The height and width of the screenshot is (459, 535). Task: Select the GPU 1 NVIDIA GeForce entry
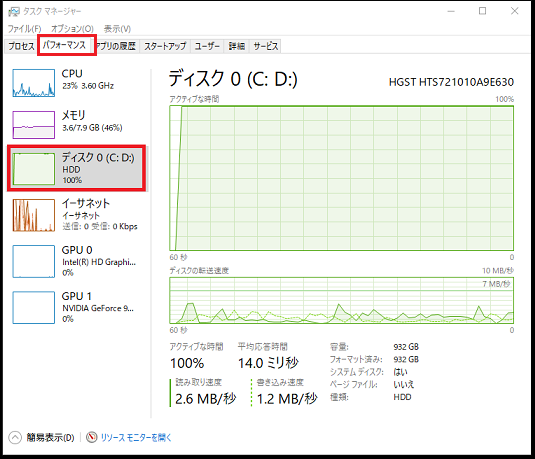click(76, 307)
